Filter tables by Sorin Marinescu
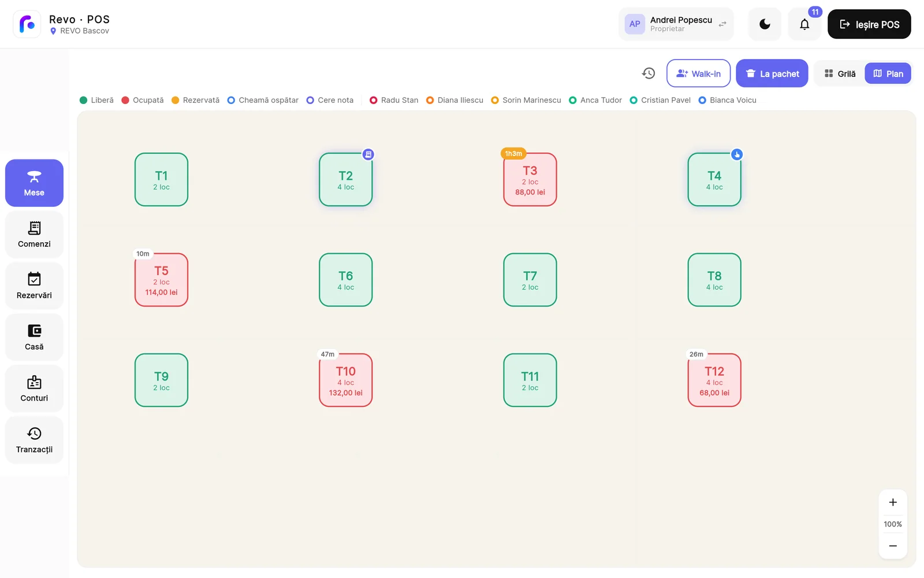924x578 pixels. (x=526, y=100)
